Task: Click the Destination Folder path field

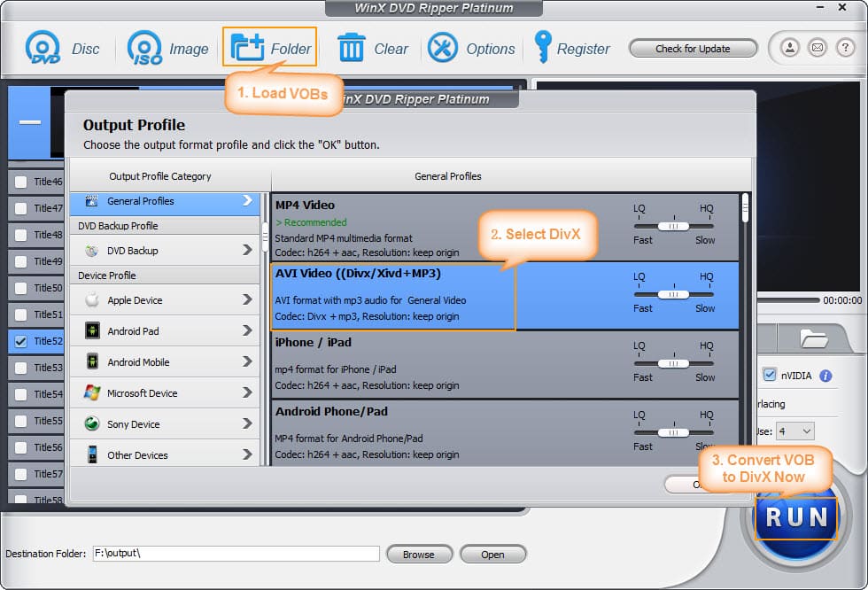Action: coord(236,554)
